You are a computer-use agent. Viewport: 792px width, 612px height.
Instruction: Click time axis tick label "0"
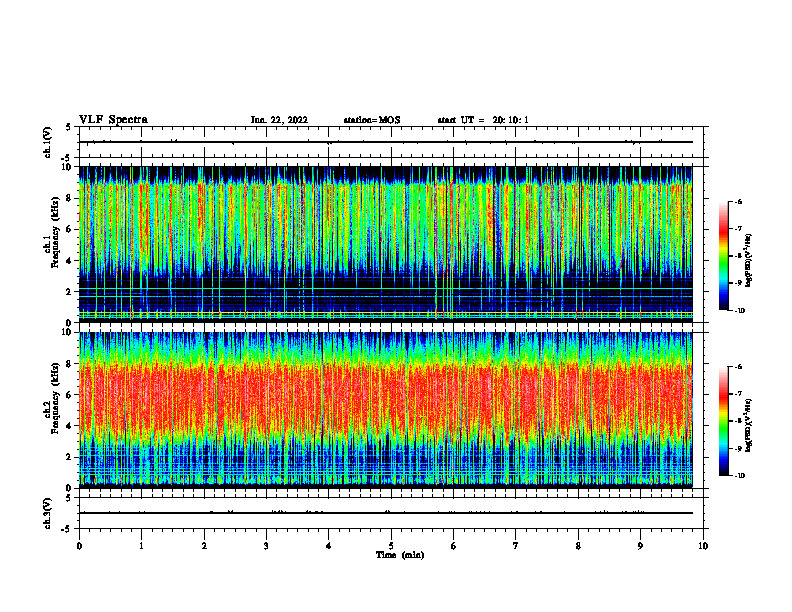coord(79,546)
